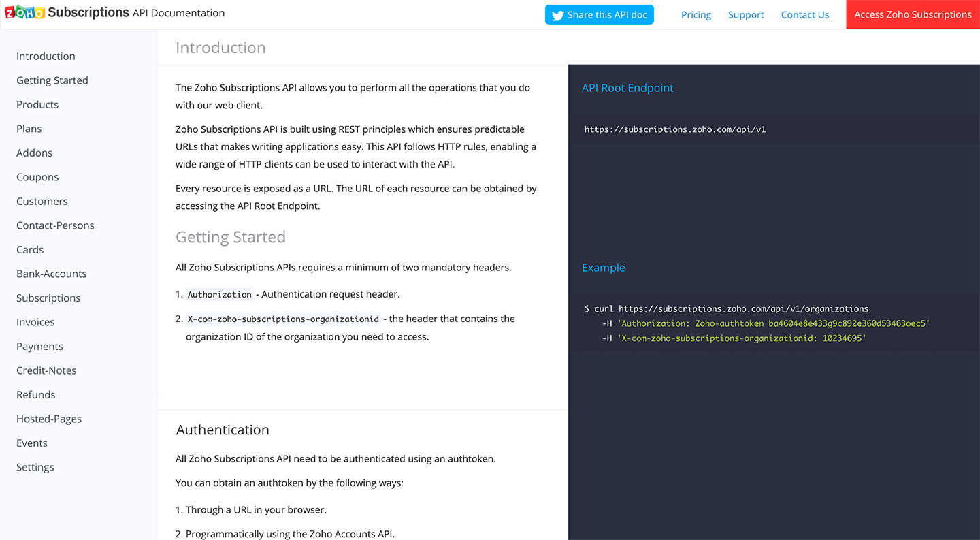Image resolution: width=980 pixels, height=540 pixels.
Task: Open the Pricing link
Action: point(696,15)
